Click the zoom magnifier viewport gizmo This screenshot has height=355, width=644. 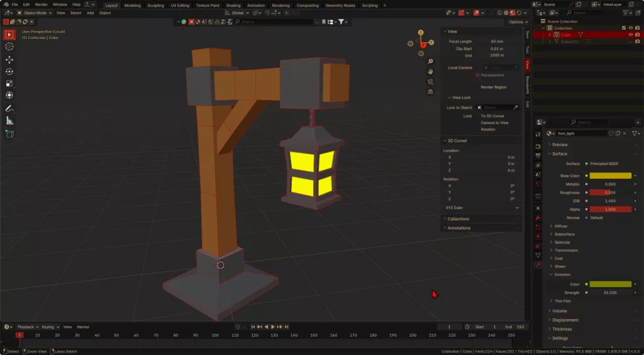coord(430,62)
